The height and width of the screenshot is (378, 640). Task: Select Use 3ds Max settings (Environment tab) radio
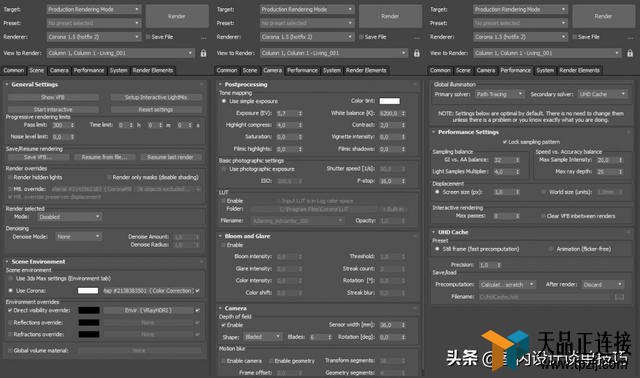click(11, 278)
